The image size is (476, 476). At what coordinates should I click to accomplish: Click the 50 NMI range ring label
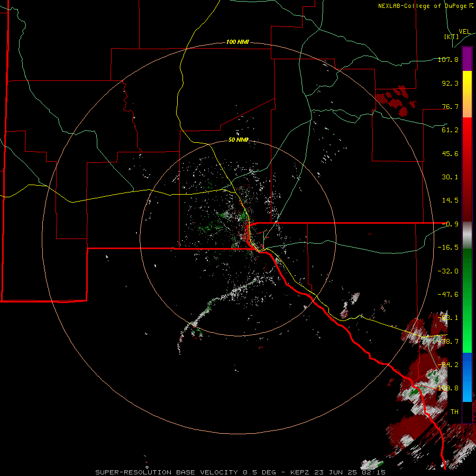click(x=239, y=140)
